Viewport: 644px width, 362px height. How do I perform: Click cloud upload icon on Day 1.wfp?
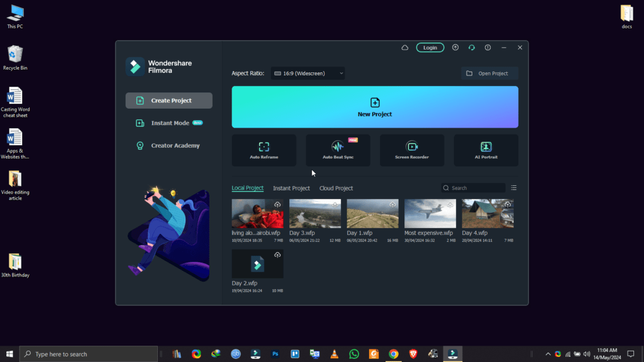[x=392, y=204]
